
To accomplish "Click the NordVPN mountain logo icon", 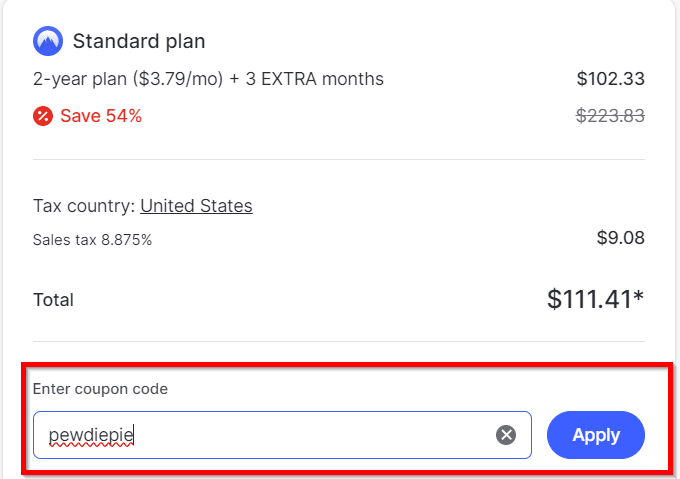I will coord(48,41).
